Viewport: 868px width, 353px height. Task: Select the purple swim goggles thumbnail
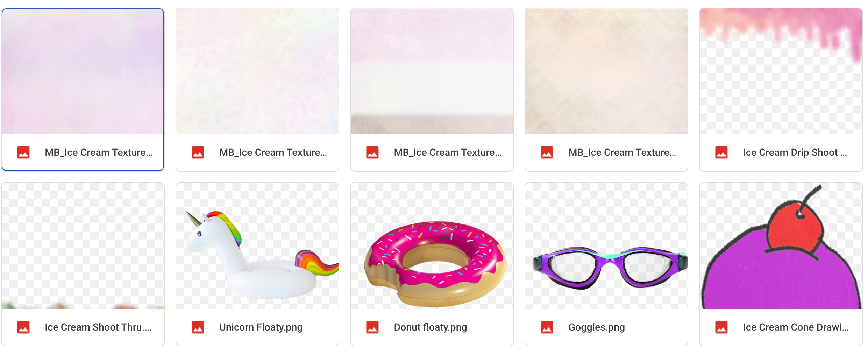coord(606,246)
